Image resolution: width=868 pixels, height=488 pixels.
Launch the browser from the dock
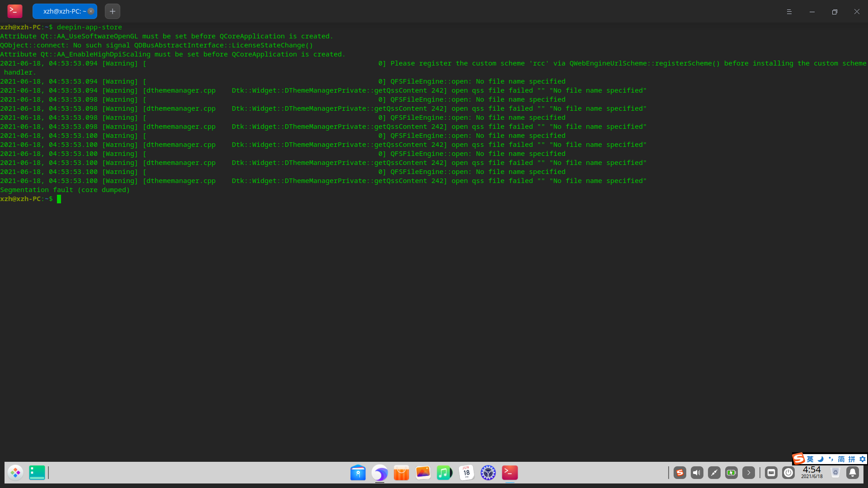380,473
